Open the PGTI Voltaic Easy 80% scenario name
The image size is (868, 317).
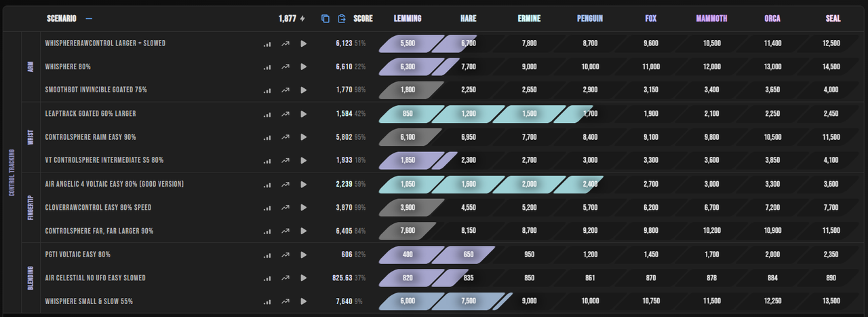[x=77, y=255]
